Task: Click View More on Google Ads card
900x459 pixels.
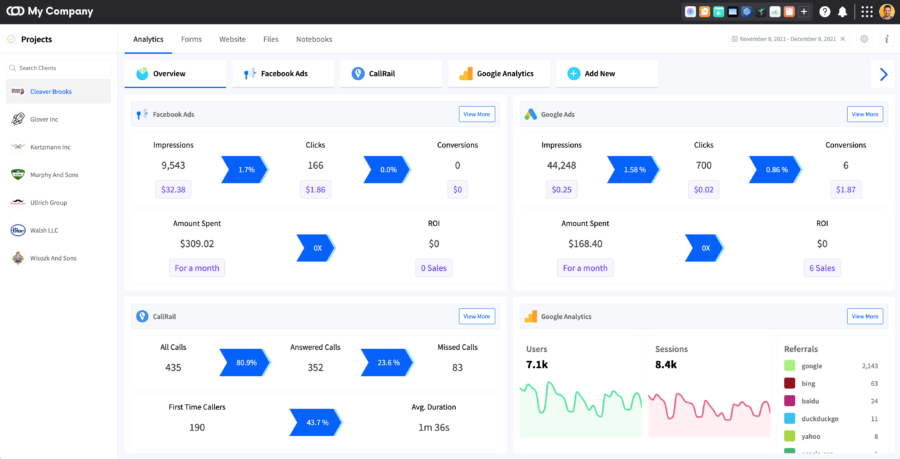Action: [865, 114]
